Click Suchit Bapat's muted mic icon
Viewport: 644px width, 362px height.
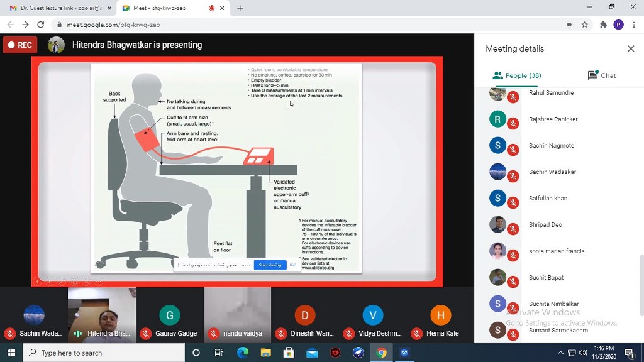click(x=513, y=282)
